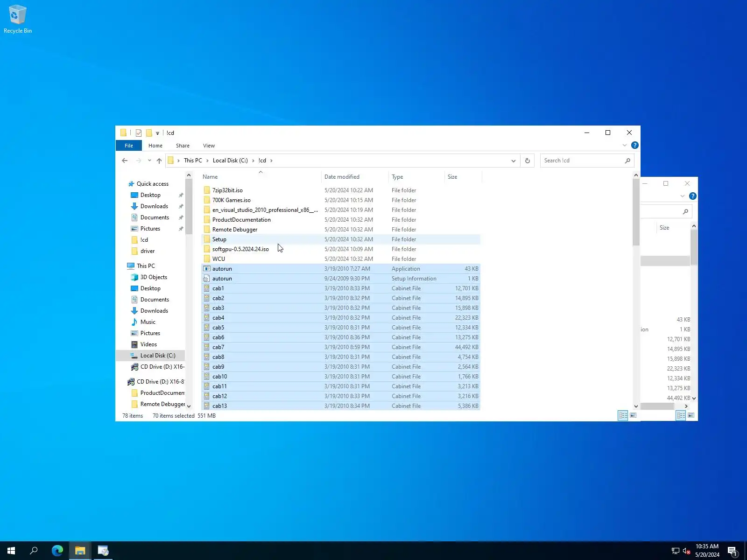Sort files by the Name column header
This screenshot has height=560, width=747.
(x=261, y=177)
